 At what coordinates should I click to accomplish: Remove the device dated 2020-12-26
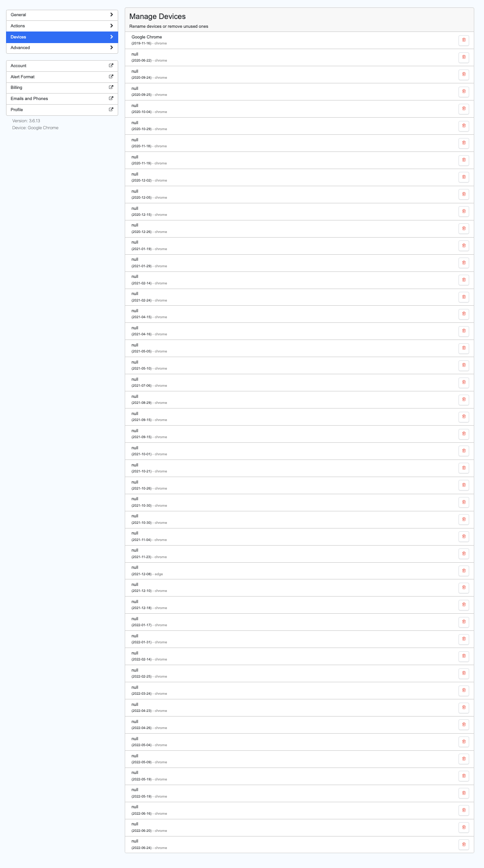[464, 228]
